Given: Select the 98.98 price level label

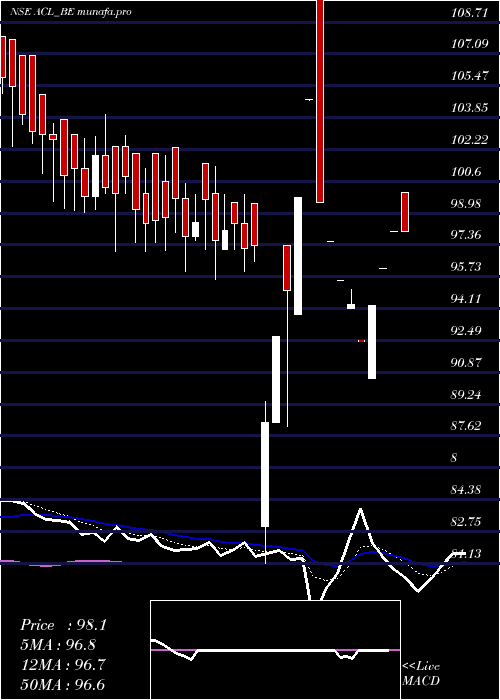Looking at the screenshot, I should [x=468, y=204].
